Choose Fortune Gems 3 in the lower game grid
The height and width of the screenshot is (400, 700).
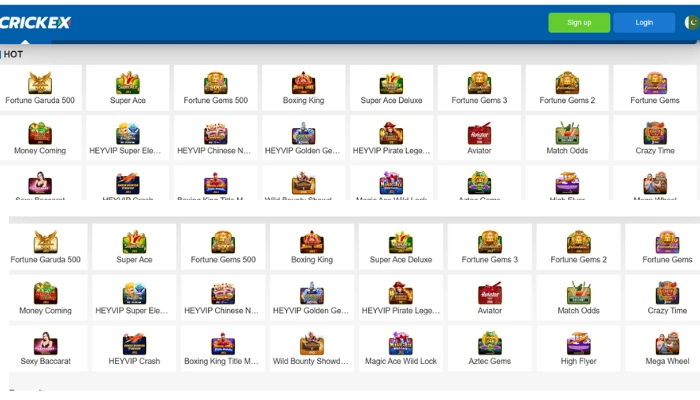490,247
